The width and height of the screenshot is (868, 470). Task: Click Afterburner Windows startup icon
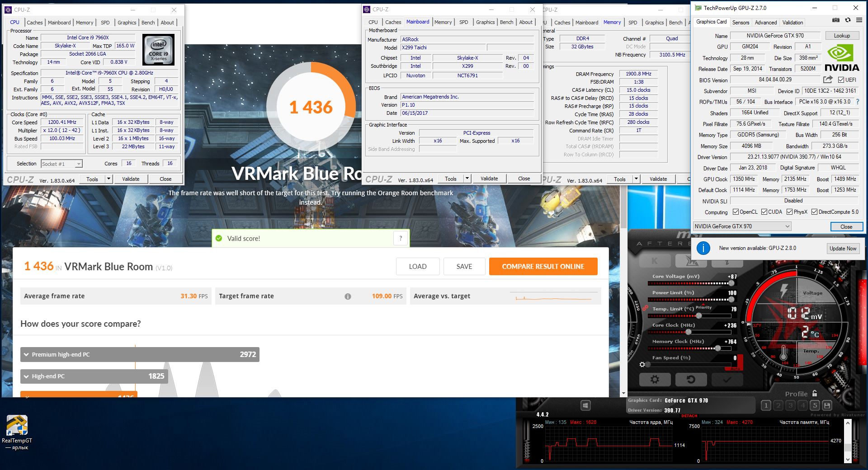(585, 405)
